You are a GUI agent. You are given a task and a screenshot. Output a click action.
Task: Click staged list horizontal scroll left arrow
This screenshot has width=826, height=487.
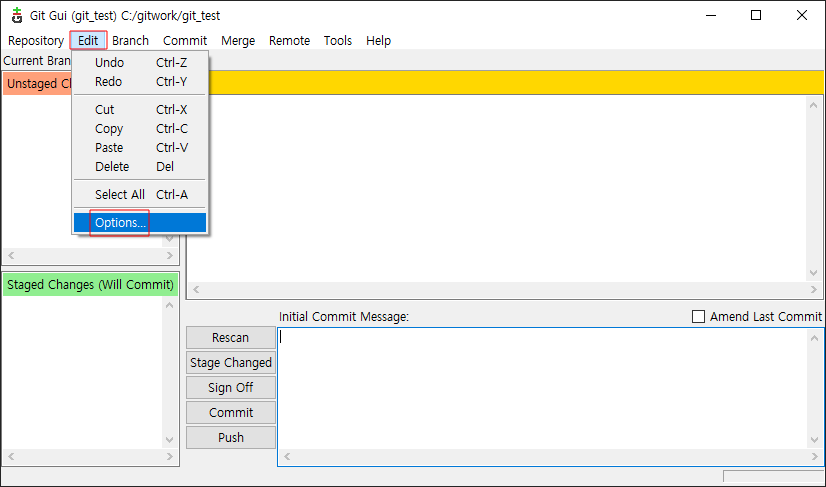(11, 456)
